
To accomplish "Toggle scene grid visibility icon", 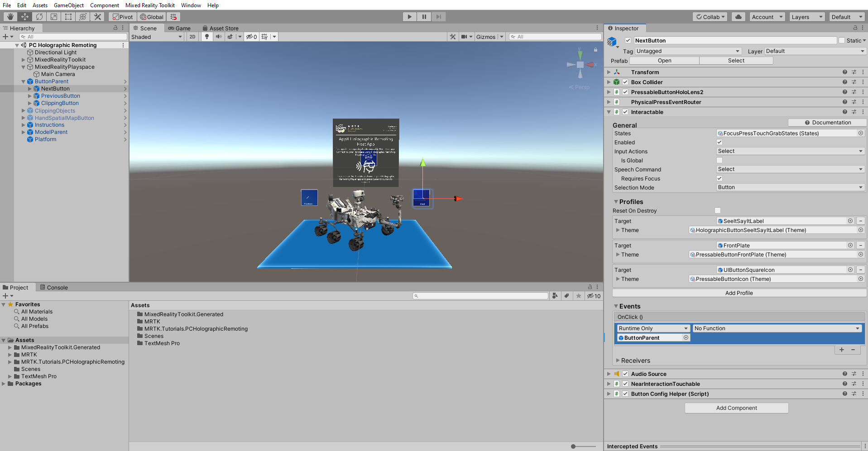I will [264, 37].
